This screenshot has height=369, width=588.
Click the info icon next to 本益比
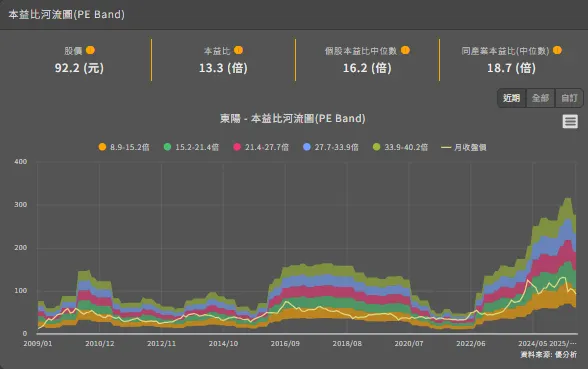click(238, 50)
